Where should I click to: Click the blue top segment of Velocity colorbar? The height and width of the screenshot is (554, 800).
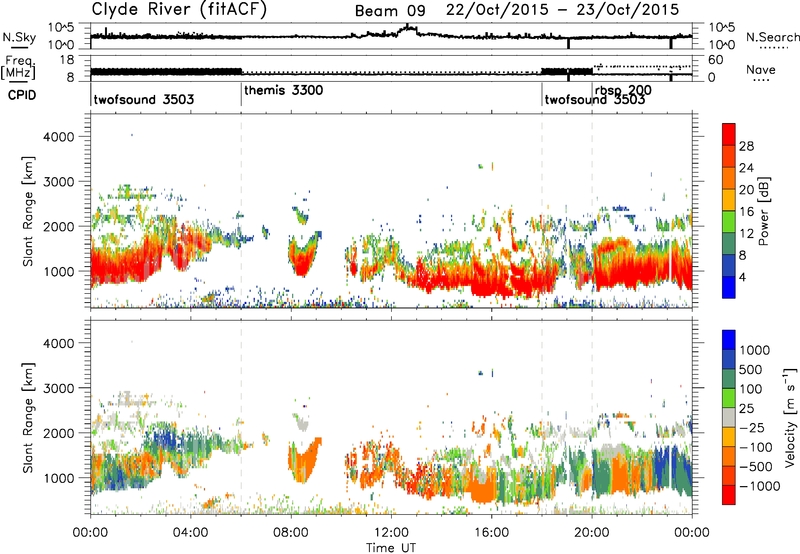coord(729,340)
